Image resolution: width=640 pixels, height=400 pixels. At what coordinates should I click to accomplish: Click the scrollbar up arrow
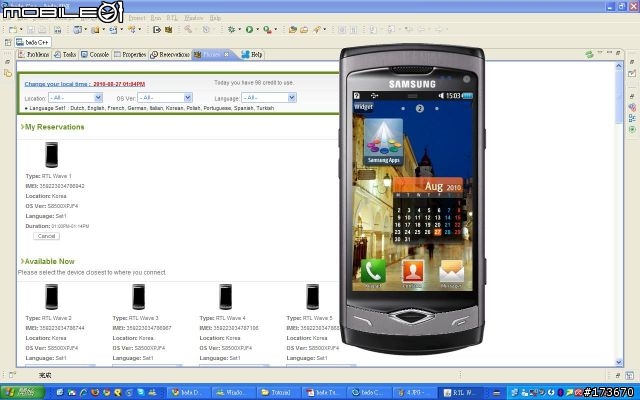[619, 66]
